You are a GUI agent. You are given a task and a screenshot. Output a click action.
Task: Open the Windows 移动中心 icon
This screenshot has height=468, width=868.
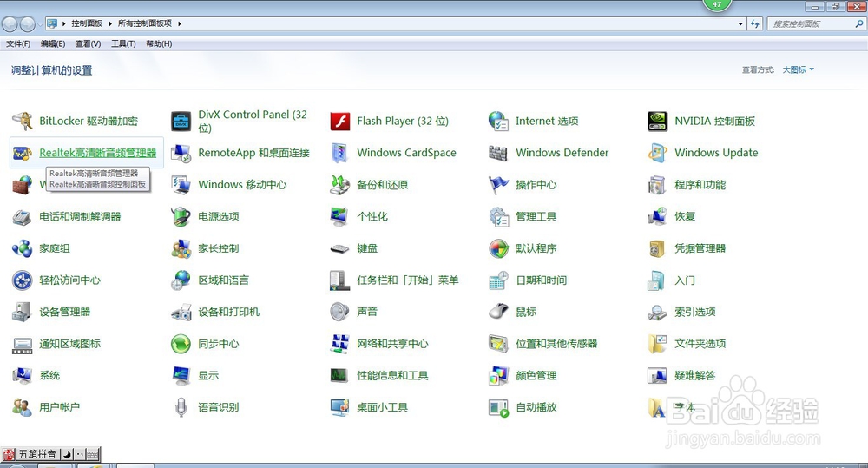pos(181,184)
